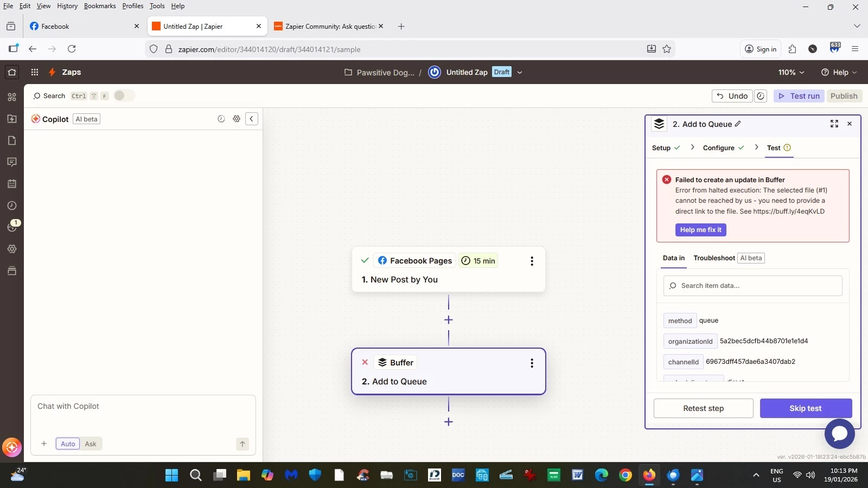
Task: Reload the page
Action: [72, 49]
